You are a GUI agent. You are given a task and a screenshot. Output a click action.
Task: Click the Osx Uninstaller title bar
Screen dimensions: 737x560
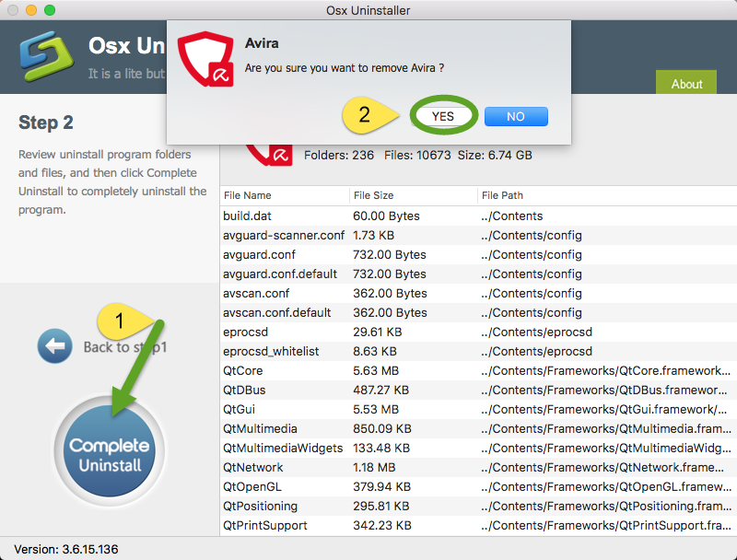(x=367, y=10)
